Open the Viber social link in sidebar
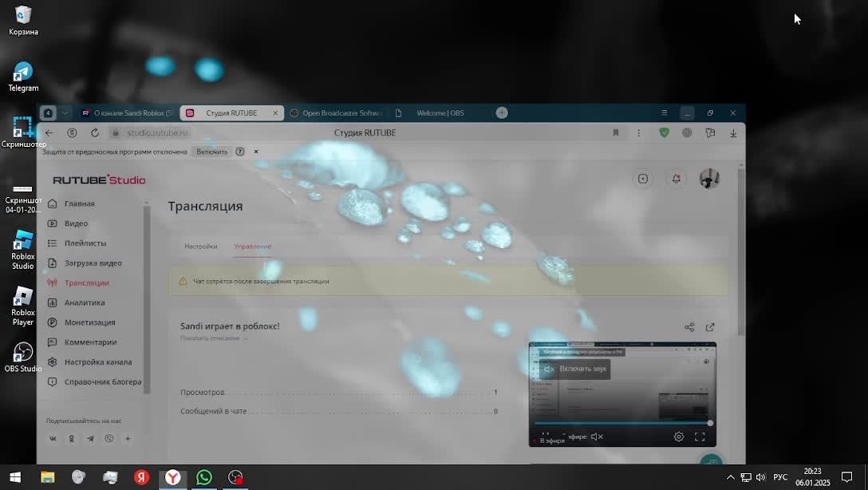The image size is (868, 490). 109,438
